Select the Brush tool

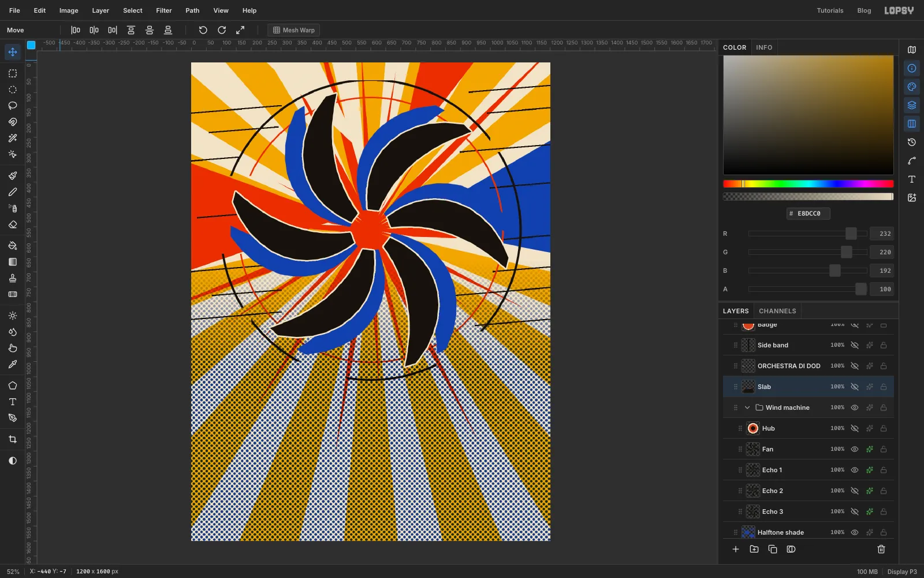(13, 176)
